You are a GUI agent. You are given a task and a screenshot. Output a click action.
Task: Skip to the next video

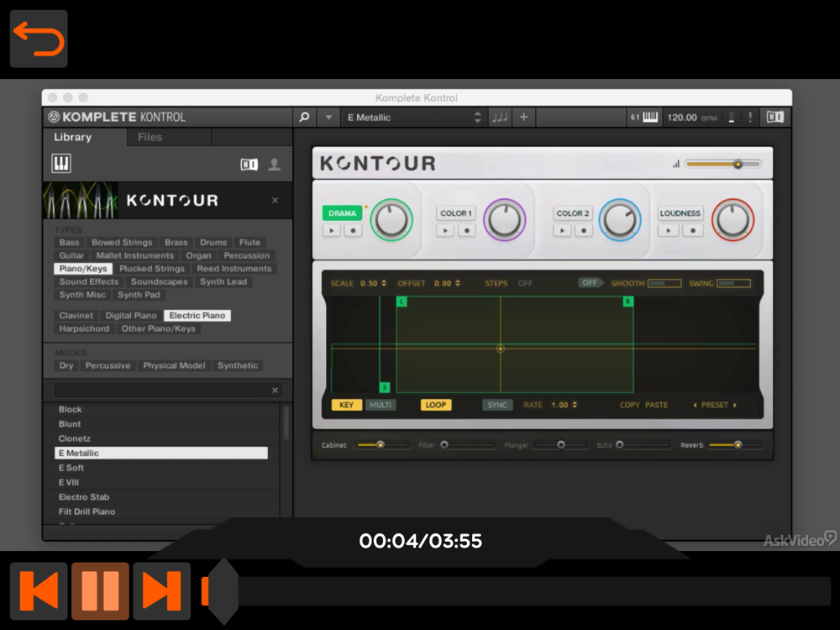tap(162, 591)
